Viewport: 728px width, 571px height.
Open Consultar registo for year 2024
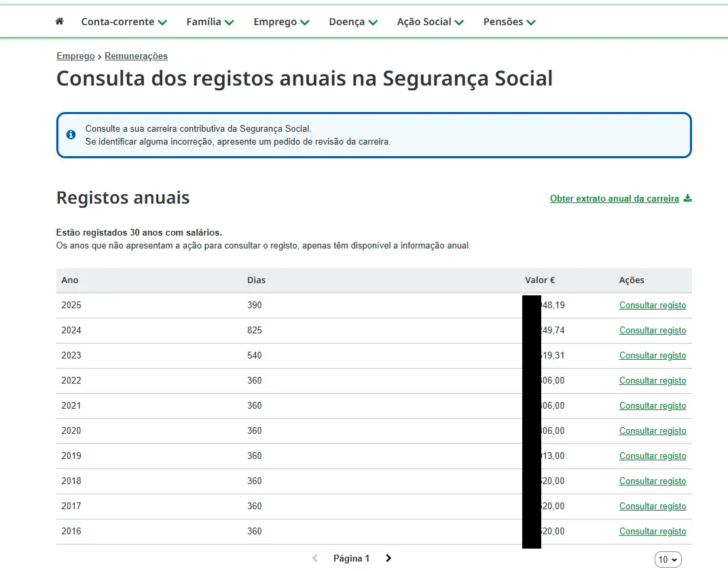pos(653,331)
